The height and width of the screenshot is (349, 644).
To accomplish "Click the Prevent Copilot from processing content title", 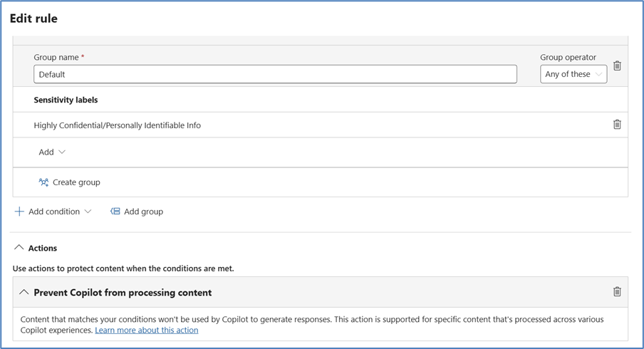I will (123, 293).
